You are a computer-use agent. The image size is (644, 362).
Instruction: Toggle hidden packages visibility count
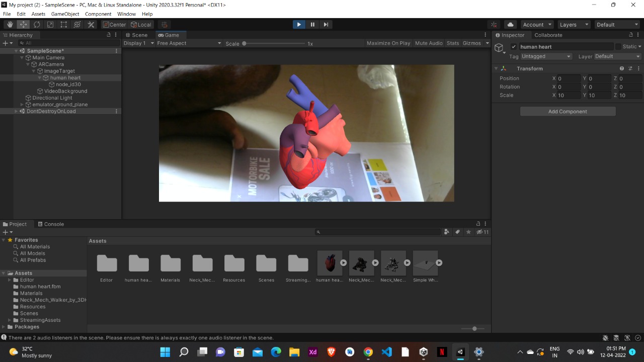click(482, 232)
